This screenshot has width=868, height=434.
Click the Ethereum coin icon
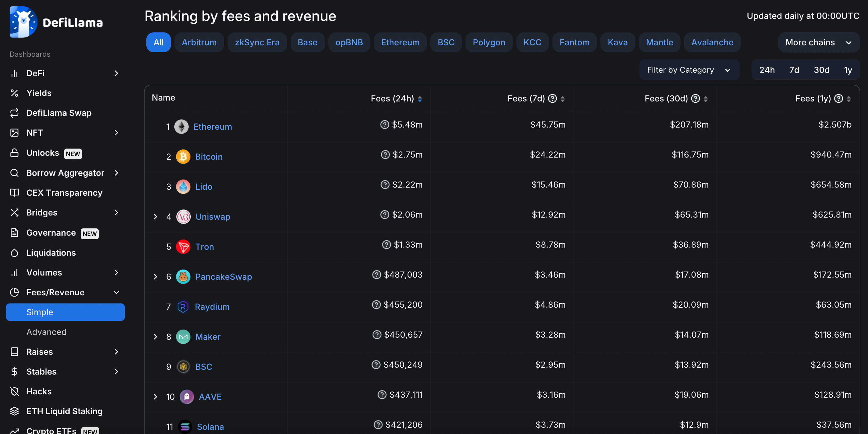click(x=181, y=127)
